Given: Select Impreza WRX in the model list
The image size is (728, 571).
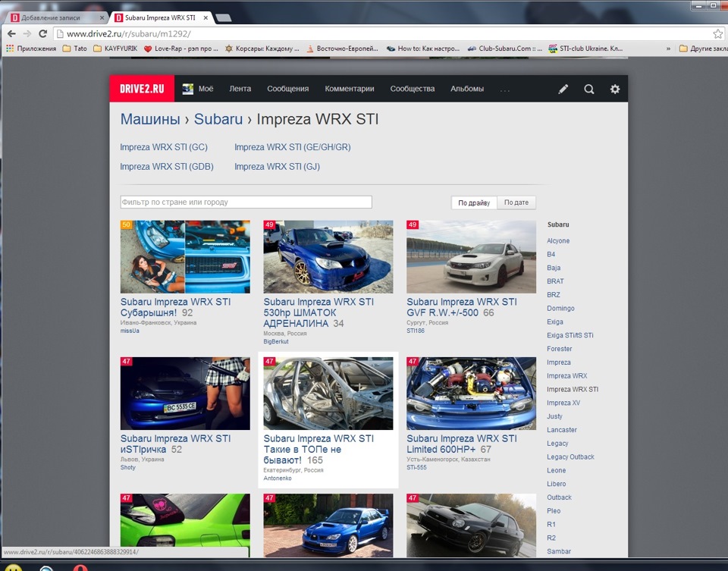Looking at the screenshot, I should (x=567, y=375).
